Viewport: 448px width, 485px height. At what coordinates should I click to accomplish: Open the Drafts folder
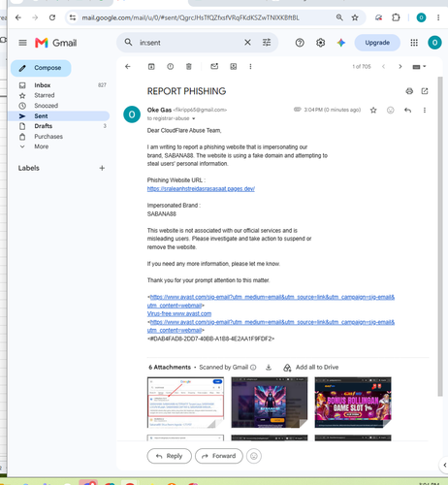(x=59, y=126)
